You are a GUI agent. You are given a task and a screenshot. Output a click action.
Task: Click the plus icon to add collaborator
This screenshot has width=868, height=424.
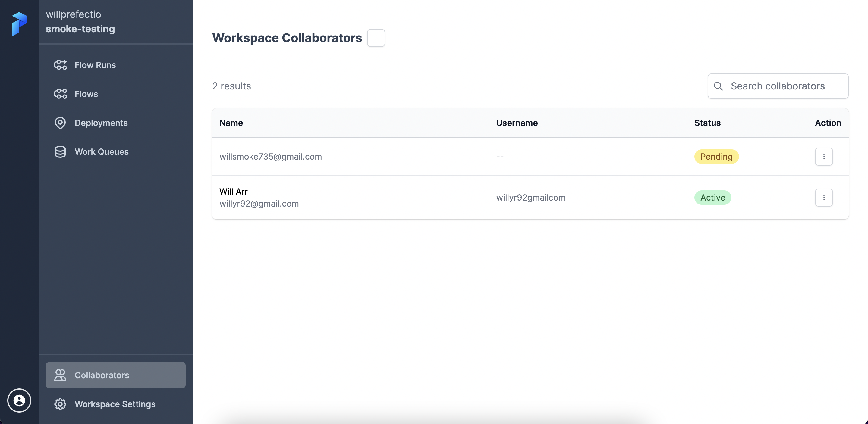click(x=376, y=38)
